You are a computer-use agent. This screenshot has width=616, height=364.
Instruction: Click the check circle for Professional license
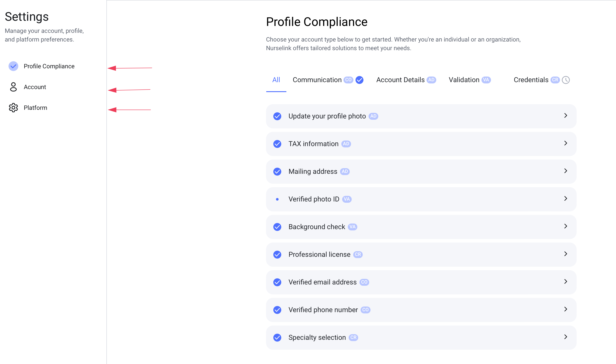[277, 255]
